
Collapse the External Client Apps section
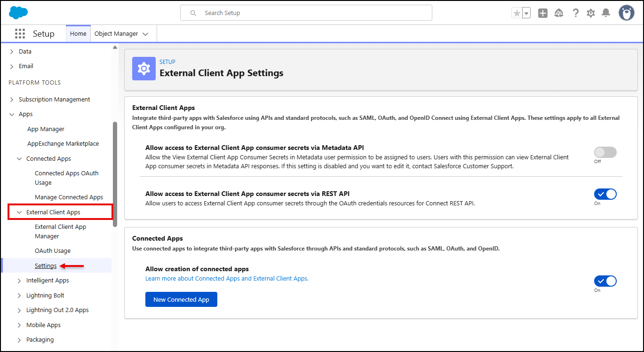[x=19, y=212]
